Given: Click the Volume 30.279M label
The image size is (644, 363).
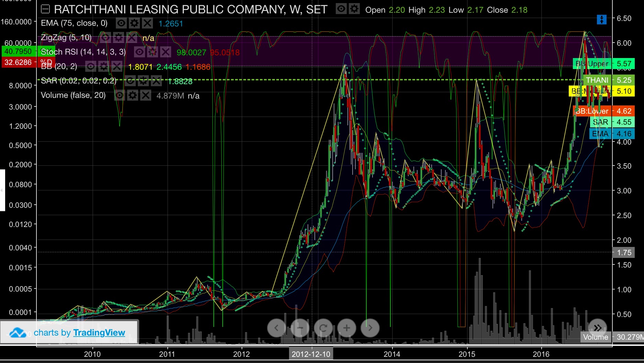Looking at the screenshot, I should (x=612, y=337).
